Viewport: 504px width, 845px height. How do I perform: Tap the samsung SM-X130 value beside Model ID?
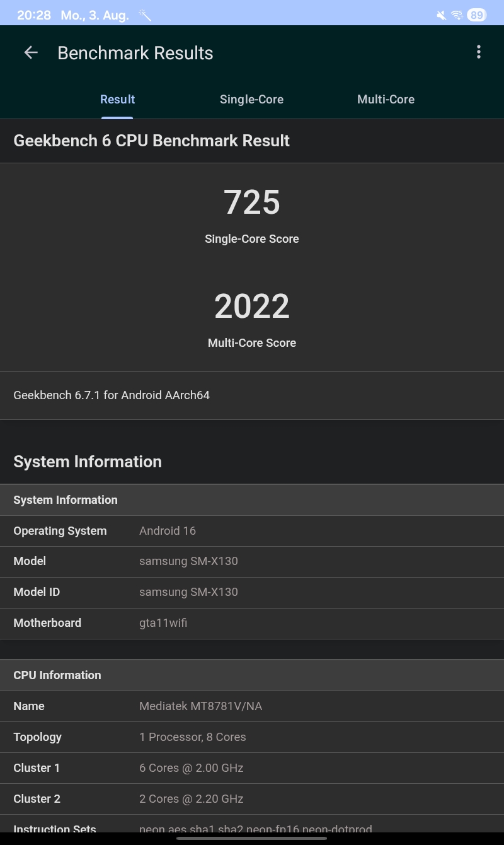coord(188,592)
